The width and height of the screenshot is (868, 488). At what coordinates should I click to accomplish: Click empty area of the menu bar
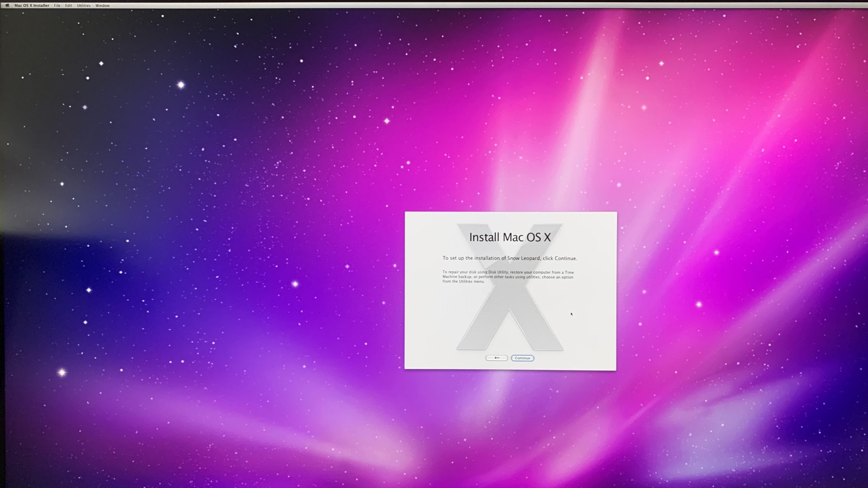pyautogui.click(x=434, y=6)
